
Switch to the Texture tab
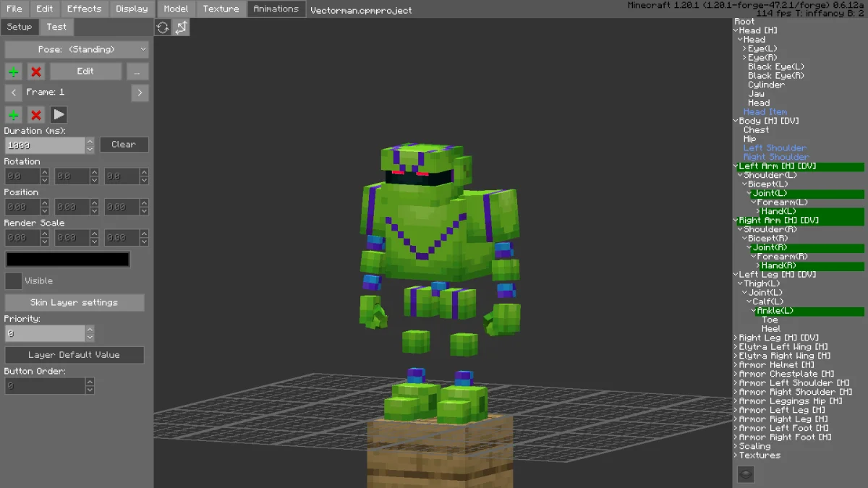tap(221, 9)
